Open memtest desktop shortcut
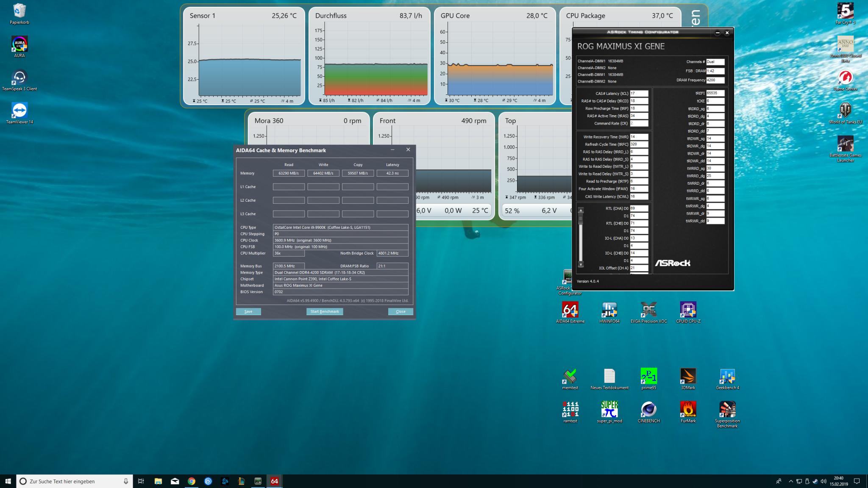This screenshot has height=488, width=868. pos(570,379)
